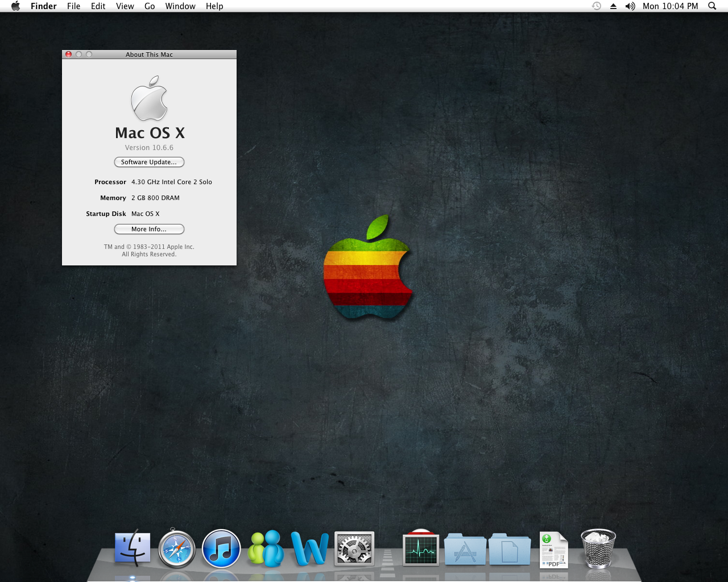Open the Help menu
Screen dimensions: 728x582
(x=214, y=6)
